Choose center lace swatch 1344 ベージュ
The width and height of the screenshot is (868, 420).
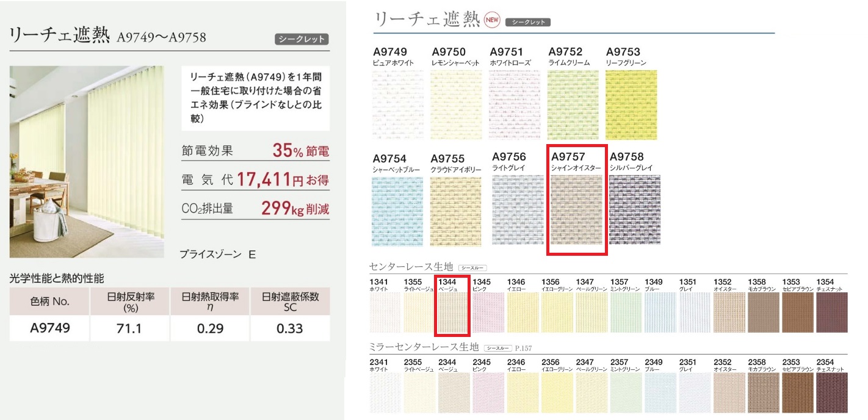pos(452,312)
